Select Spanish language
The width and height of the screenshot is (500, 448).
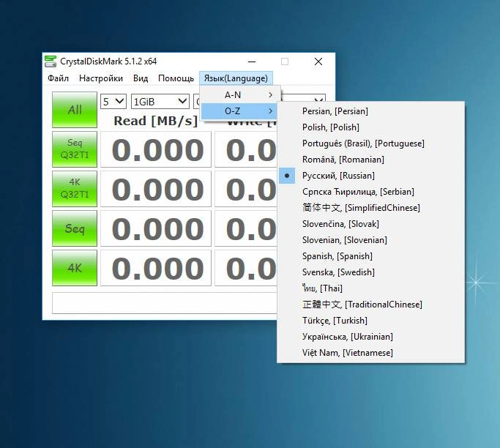(370, 256)
